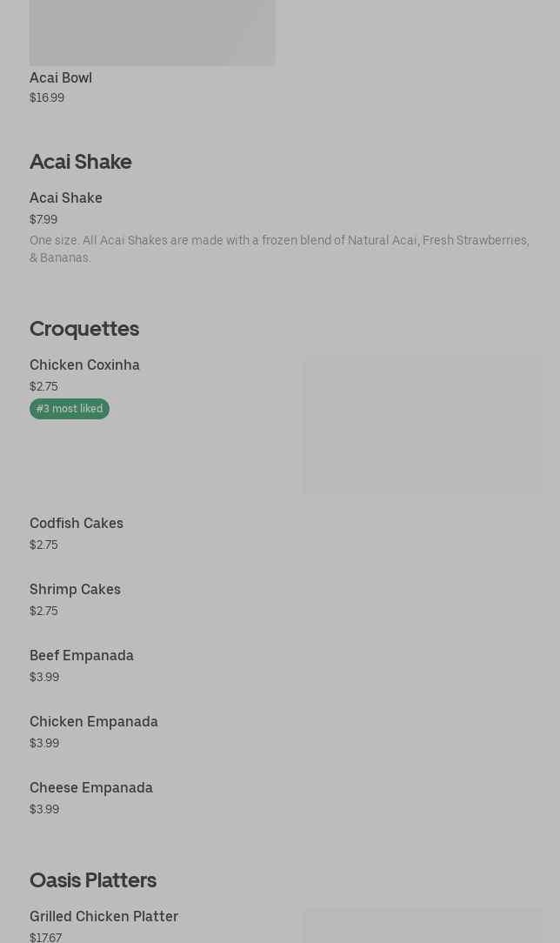The image size is (560, 943).
Task: Click the Acai Shake $7.99 price
Action: click(x=43, y=219)
